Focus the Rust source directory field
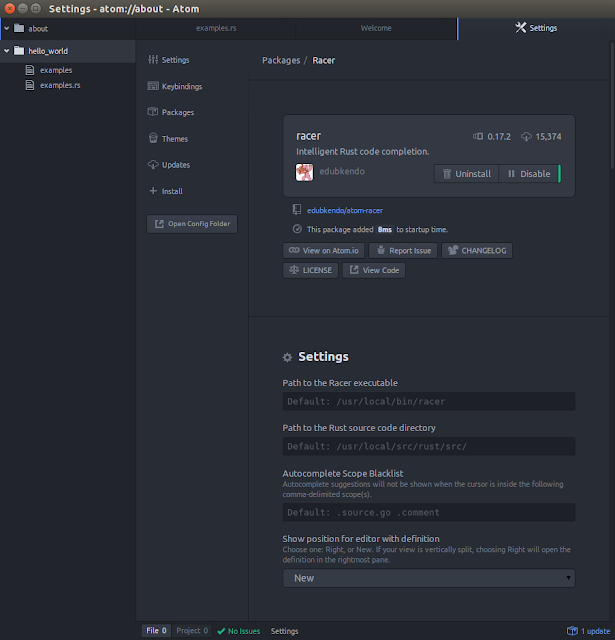This screenshot has width=615, height=640. [429, 447]
